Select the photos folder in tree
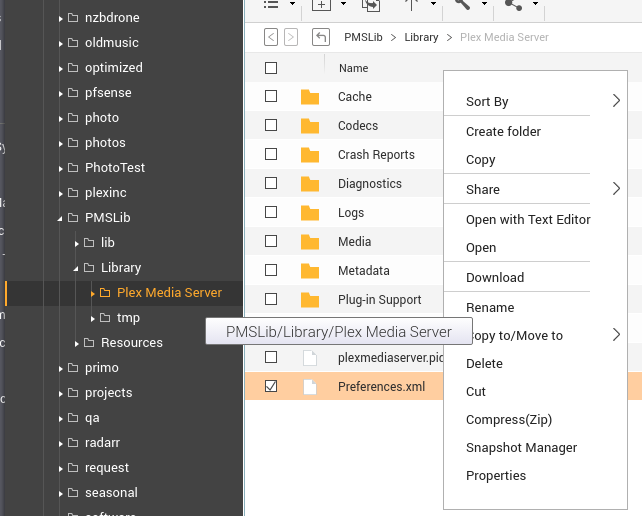 pyautogui.click(x=105, y=143)
